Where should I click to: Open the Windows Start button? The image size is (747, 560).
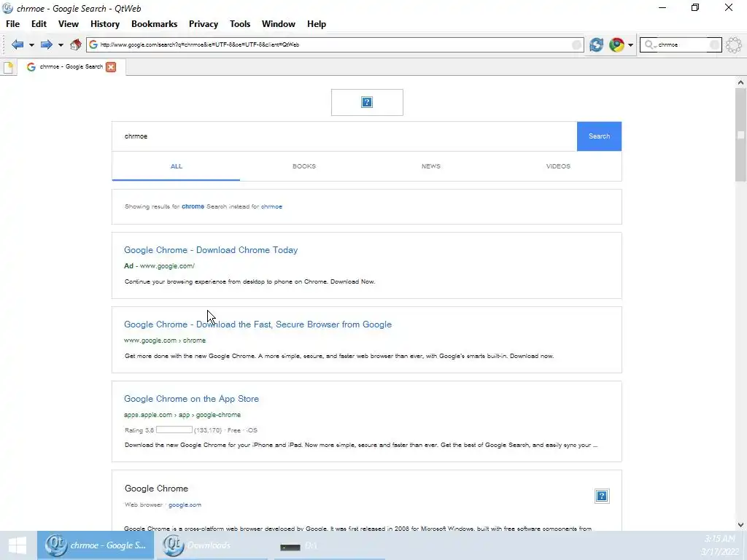point(18,545)
